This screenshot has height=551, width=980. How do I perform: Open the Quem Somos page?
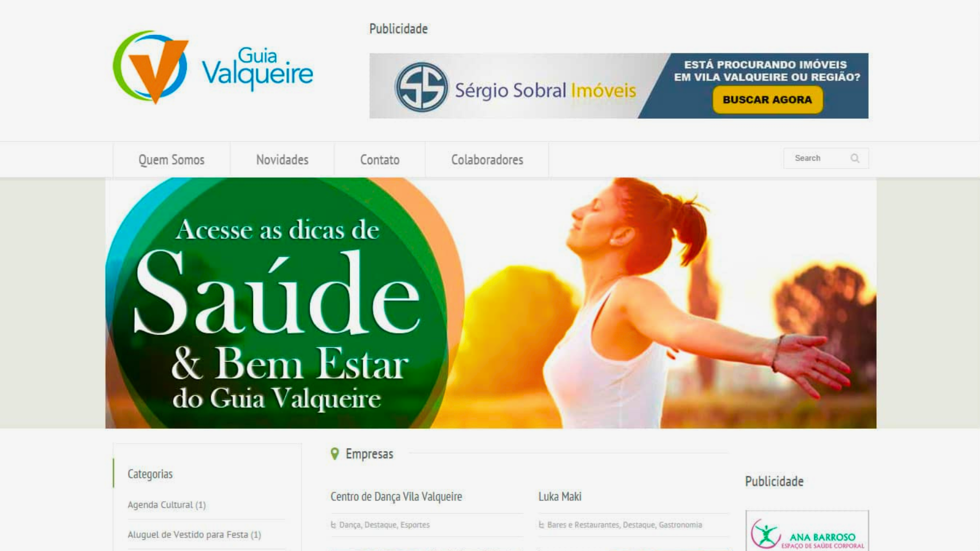pyautogui.click(x=171, y=160)
